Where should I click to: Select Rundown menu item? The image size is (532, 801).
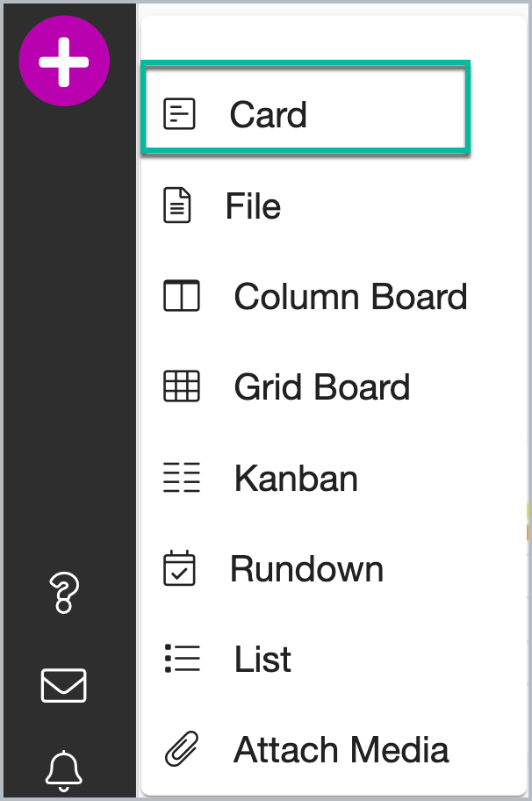tap(307, 568)
